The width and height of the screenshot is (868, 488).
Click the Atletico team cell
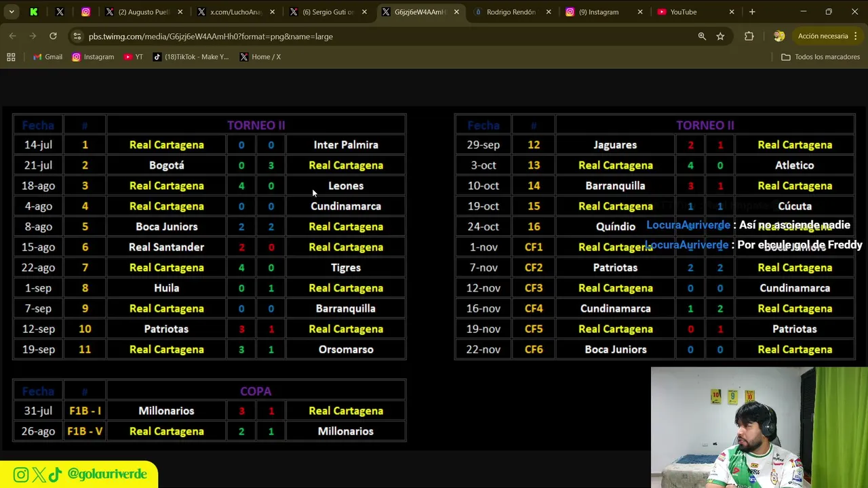pos(795,165)
